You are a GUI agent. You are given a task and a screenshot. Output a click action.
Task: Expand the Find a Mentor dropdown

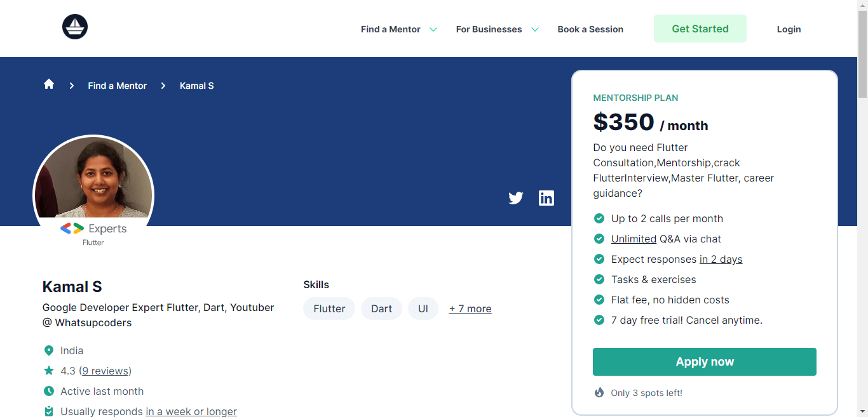pyautogui.click(x=398, y=29)
